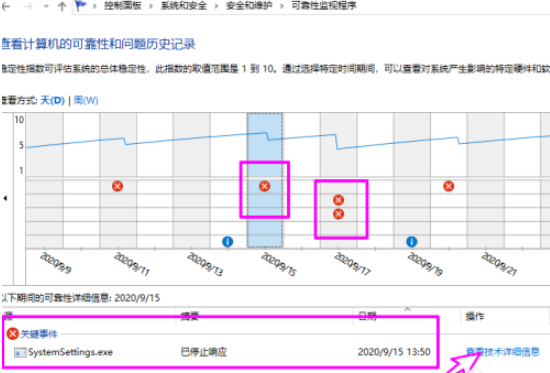Image resolution: width=550 pixels, height=373 pixels.
Task: Click SystemSettings.exe application icon
Action: (20, 352)
